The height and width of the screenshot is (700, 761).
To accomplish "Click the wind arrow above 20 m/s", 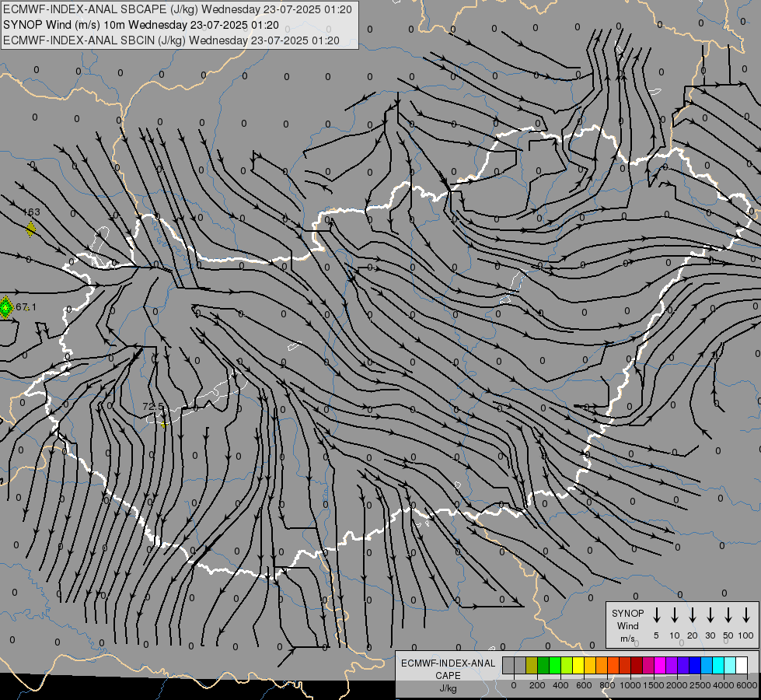I will click(693, 615).
